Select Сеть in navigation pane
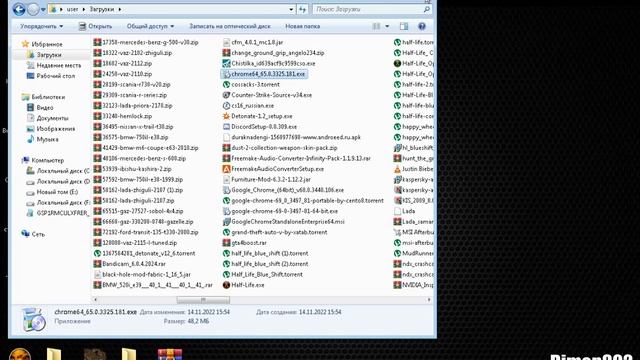Image resolution: width=640 pixels, height=360 pixels. click(38, 234)
